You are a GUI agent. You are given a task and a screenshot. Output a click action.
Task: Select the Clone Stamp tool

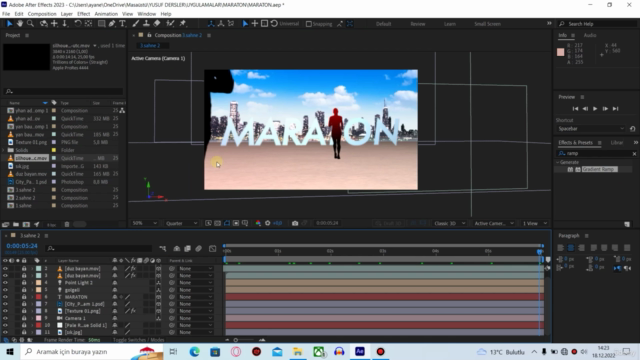(146, 24)
